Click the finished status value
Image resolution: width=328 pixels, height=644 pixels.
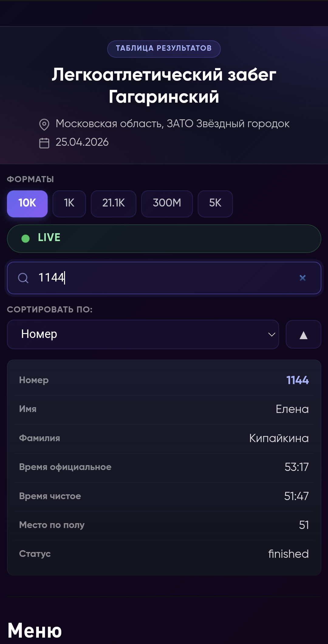289,554
